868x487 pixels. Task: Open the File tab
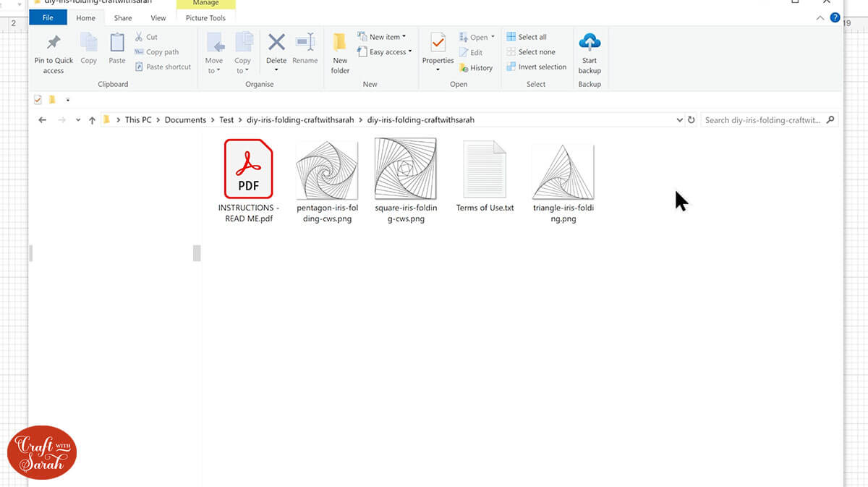(48, 18)
